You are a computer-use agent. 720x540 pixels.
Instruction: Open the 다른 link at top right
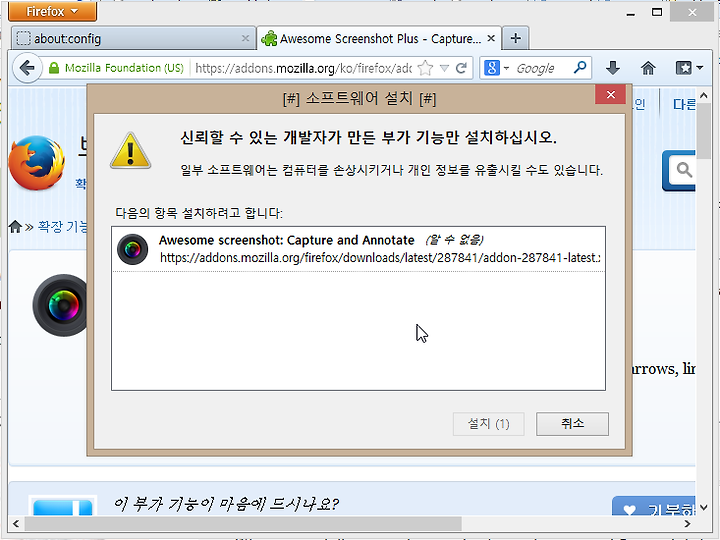pyautogui.click(x=684, y=104)
